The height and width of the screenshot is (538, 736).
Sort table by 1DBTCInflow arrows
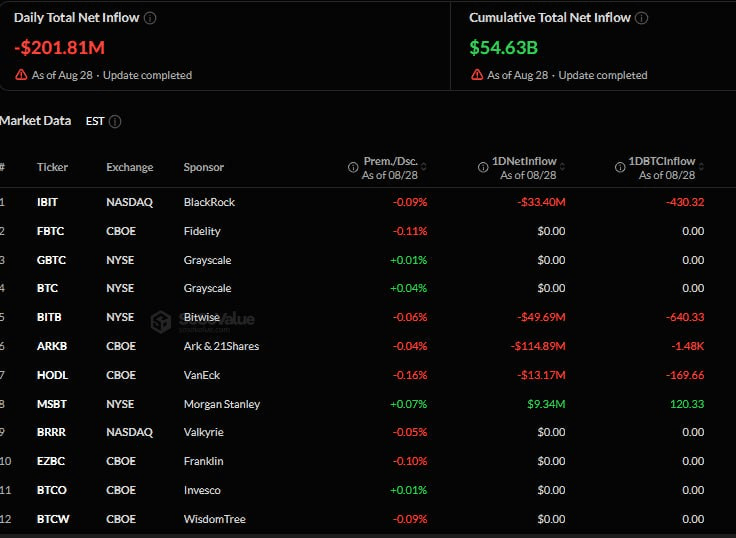701,167
